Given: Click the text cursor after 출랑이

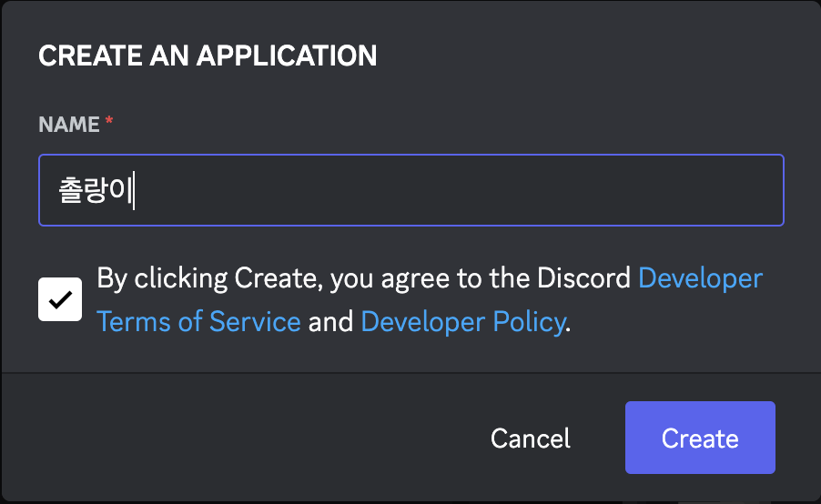Looking at the screenshot, I should 135,192.
